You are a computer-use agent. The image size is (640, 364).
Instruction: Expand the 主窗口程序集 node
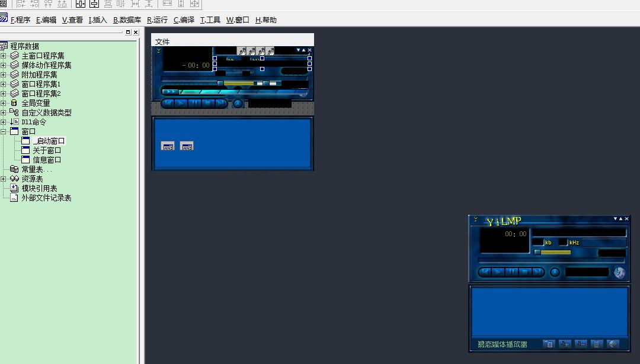[x=4, y=56]
